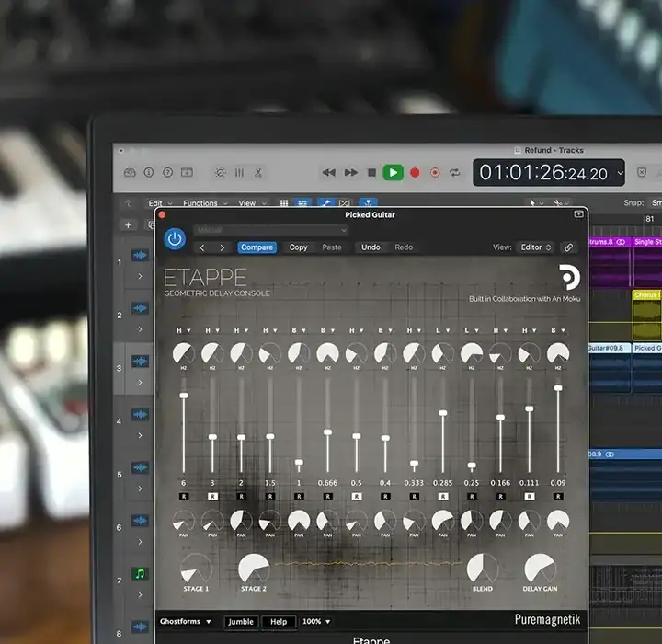
Task: Select next preset with right arrow
Action: (223, 247)
